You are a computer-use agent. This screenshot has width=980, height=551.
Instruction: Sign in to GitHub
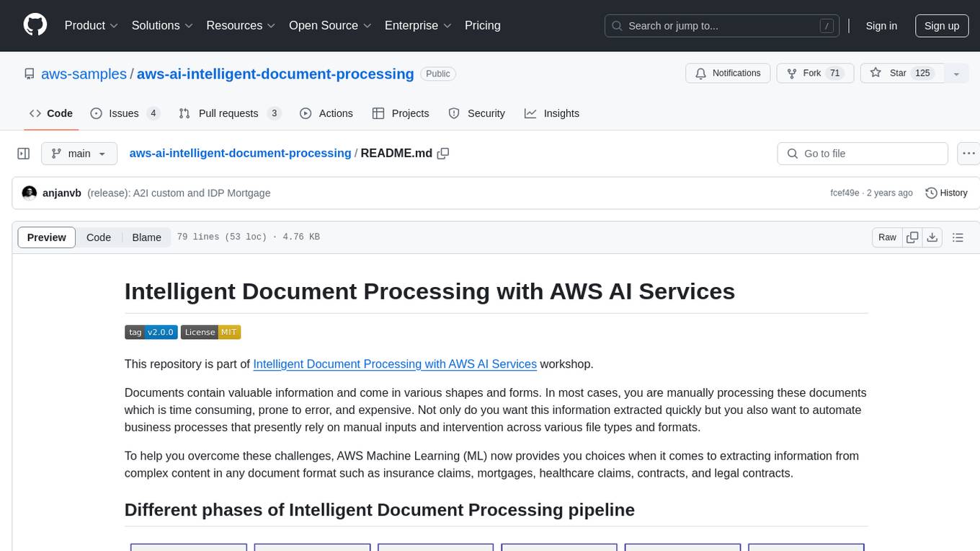pos(881,25)
